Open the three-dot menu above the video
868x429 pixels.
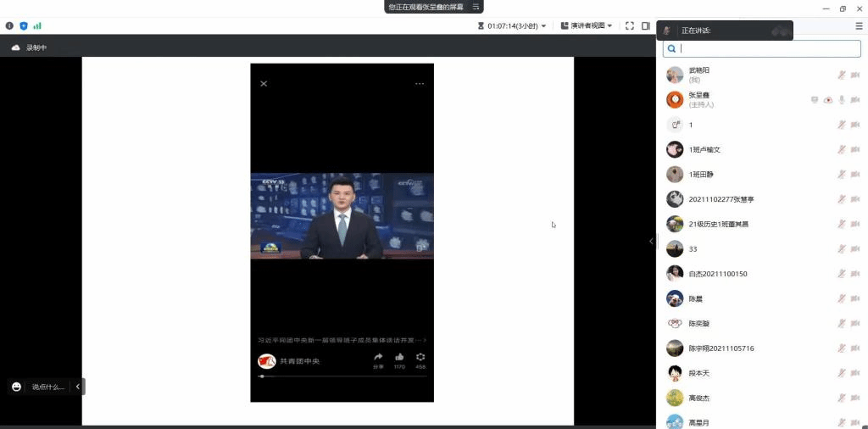click(x=420, y=84)
